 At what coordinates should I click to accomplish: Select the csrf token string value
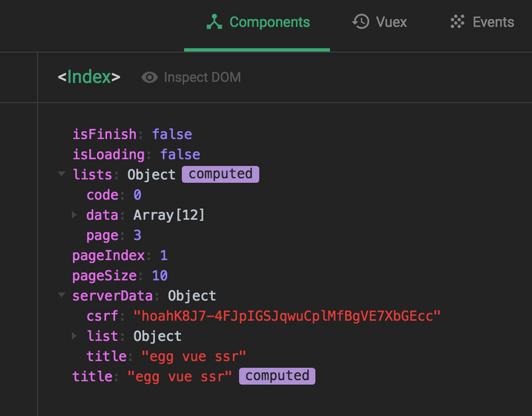click(287, 316)
